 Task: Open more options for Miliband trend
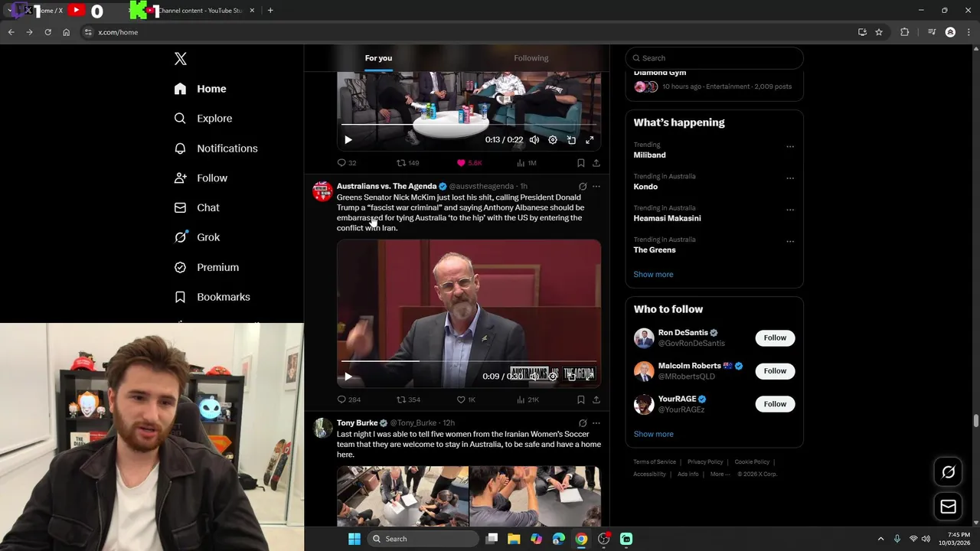click(790, 147)
